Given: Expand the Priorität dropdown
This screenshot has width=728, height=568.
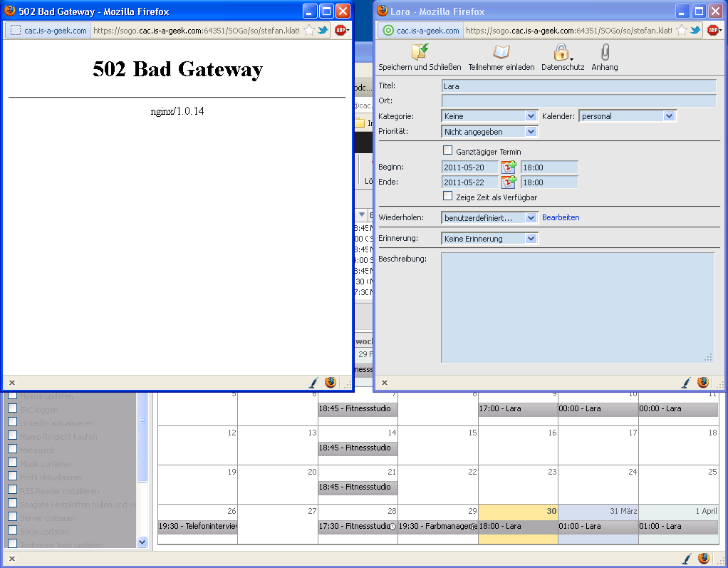Looking at the screenshot, I should click(x=531, y=132).
